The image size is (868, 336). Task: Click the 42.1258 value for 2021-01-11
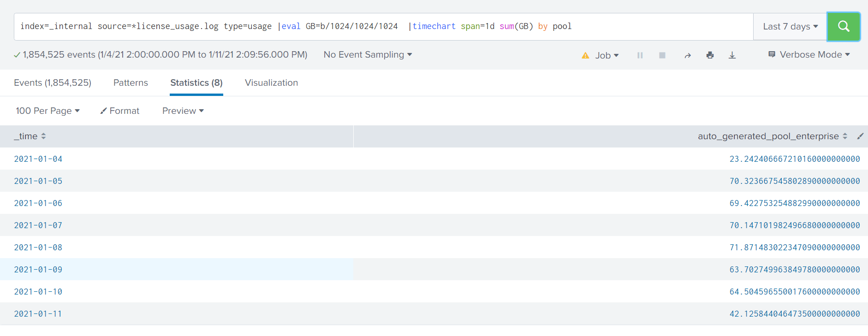(x=795, y=314)
